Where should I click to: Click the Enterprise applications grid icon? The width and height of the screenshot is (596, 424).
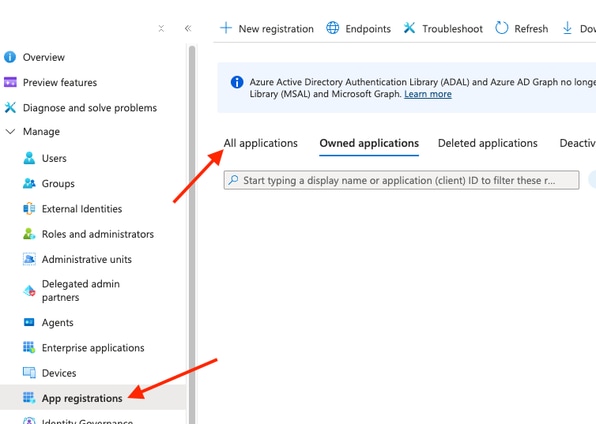click(x=29, y=348)
